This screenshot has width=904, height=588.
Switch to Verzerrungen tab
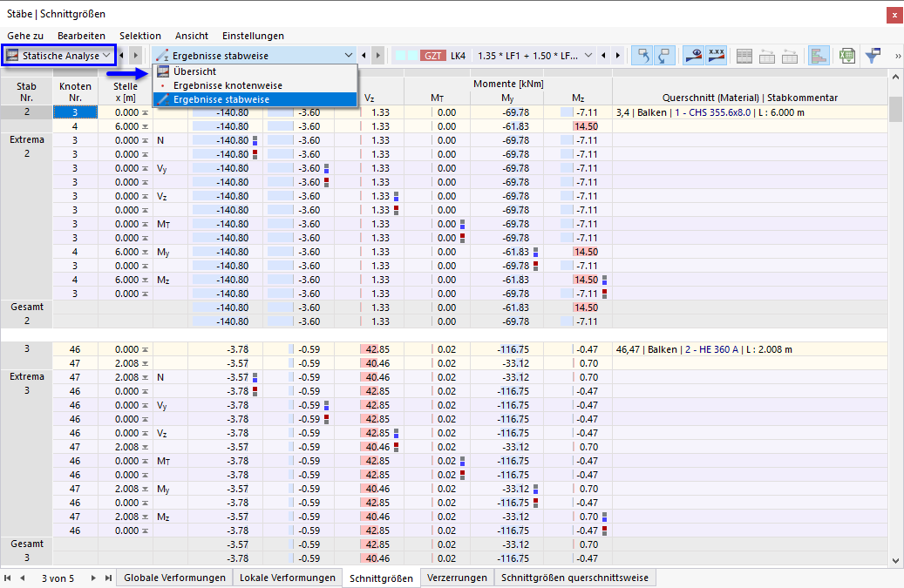pos(457,578)
